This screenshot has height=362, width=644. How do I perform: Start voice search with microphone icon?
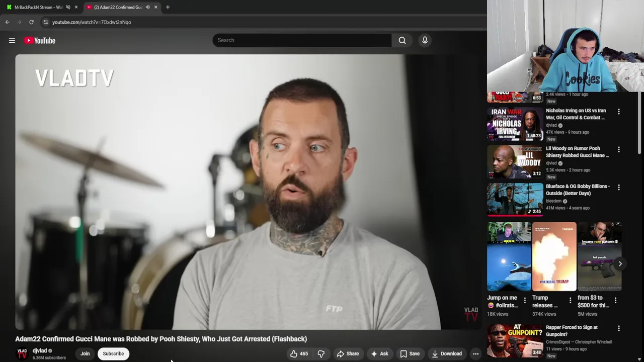click(x=425, y=40)
